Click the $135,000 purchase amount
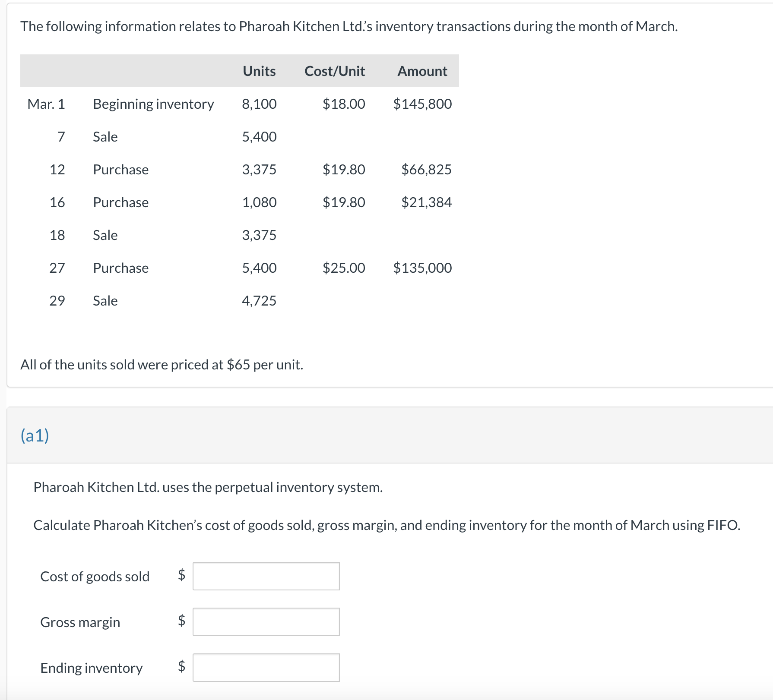This screenshot has width=773, height=700. [x=422, y=268]
